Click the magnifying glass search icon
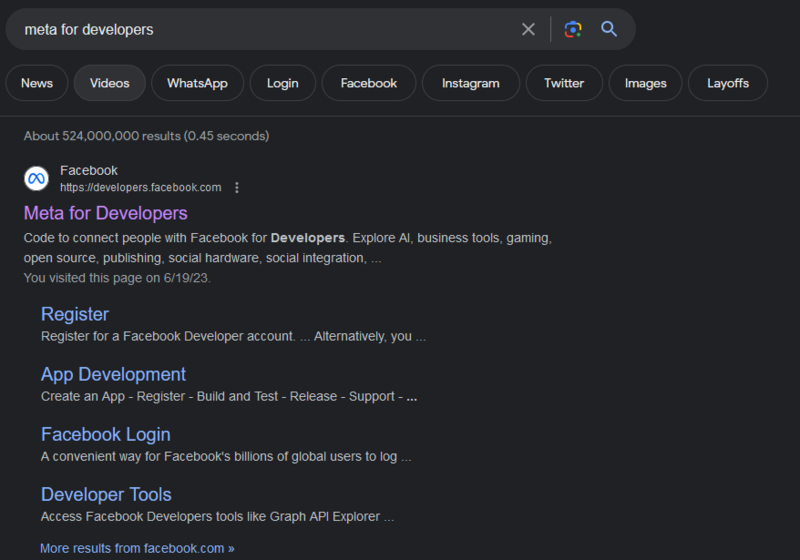The height and width of the screenshot is (560, 800). pos(609,29)
